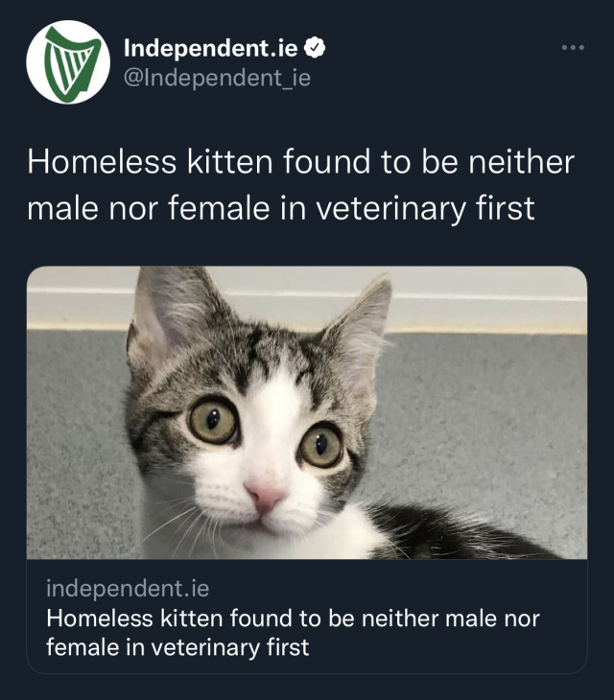Click the verified badge beside Independent.ie
The height and width of the screenshot is (700, 614).
click(314, 47)
